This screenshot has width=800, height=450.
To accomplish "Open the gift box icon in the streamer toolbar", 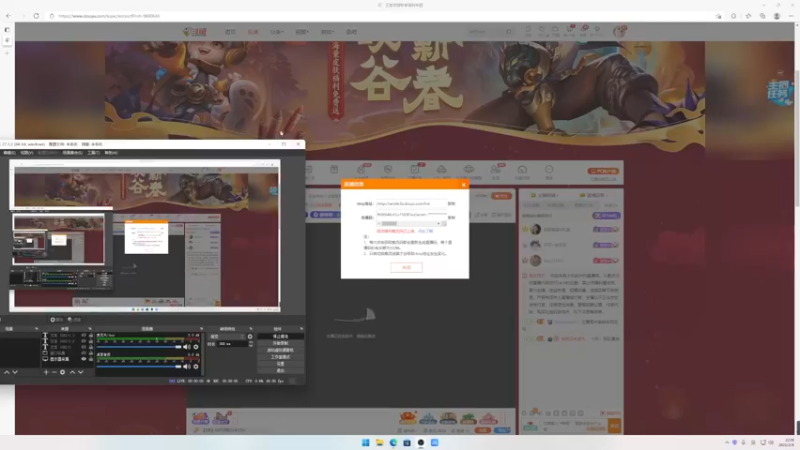I will [334, 169].
